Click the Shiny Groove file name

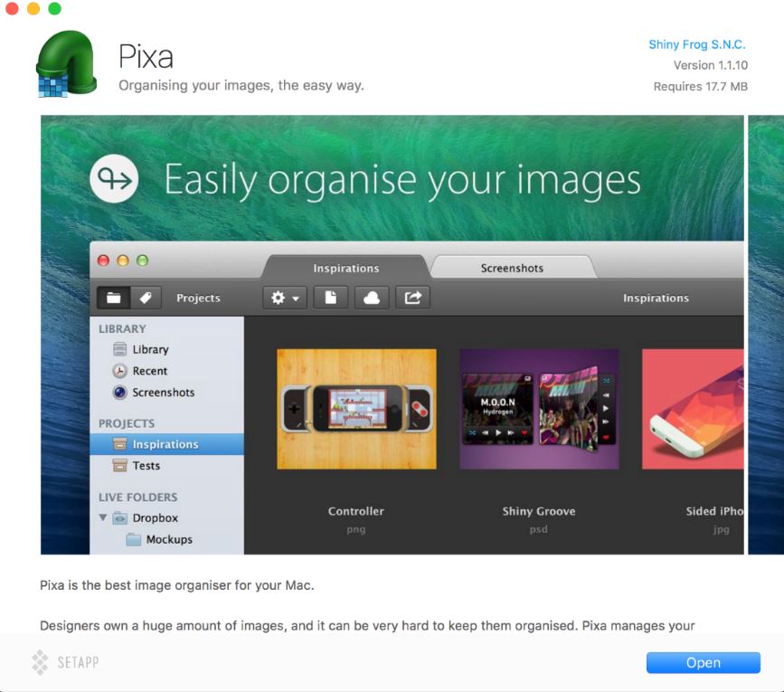pyautogui.click(x=539, y=511)
